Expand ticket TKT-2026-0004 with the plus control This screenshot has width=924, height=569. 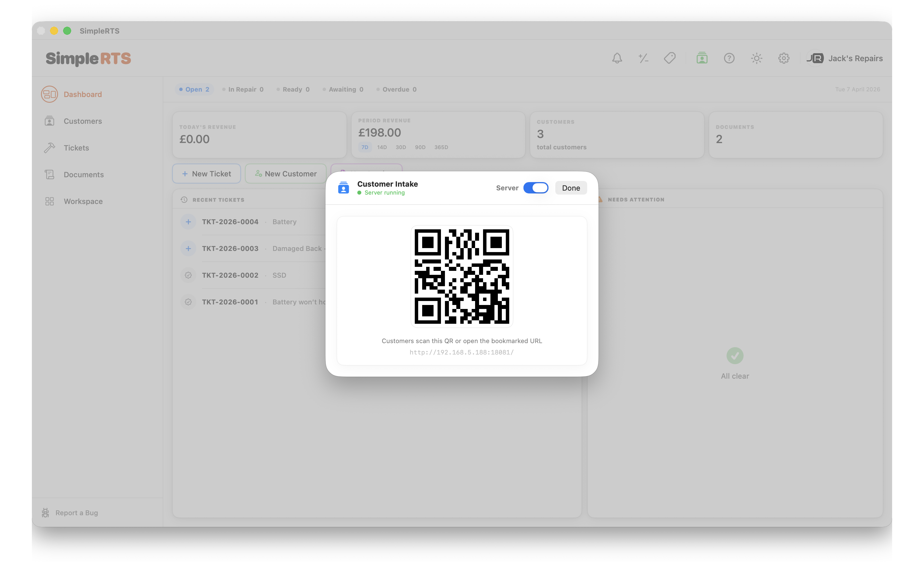pos(188,222)
